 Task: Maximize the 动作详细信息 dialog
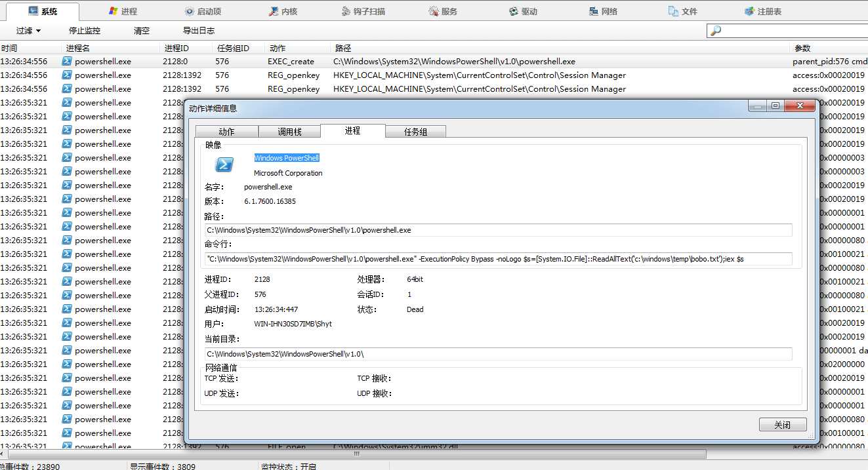click(x=775, y=106)
